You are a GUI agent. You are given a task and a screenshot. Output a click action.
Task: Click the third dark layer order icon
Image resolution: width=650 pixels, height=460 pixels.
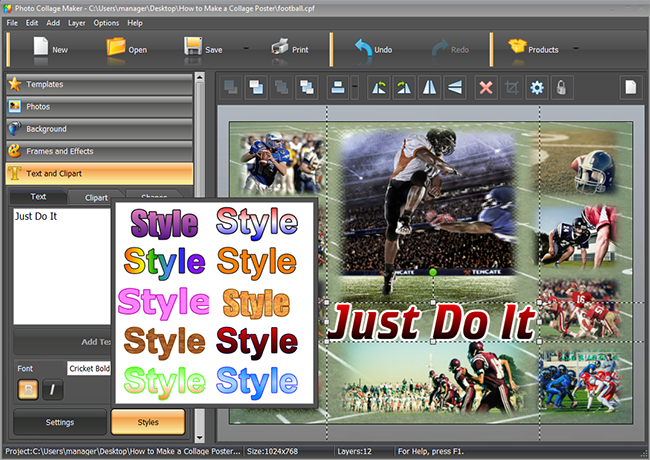click(281, 87)
